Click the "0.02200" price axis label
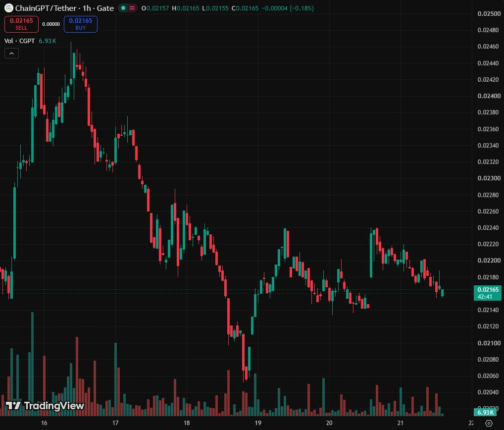The image size is (504, 430). coord(489,261)
